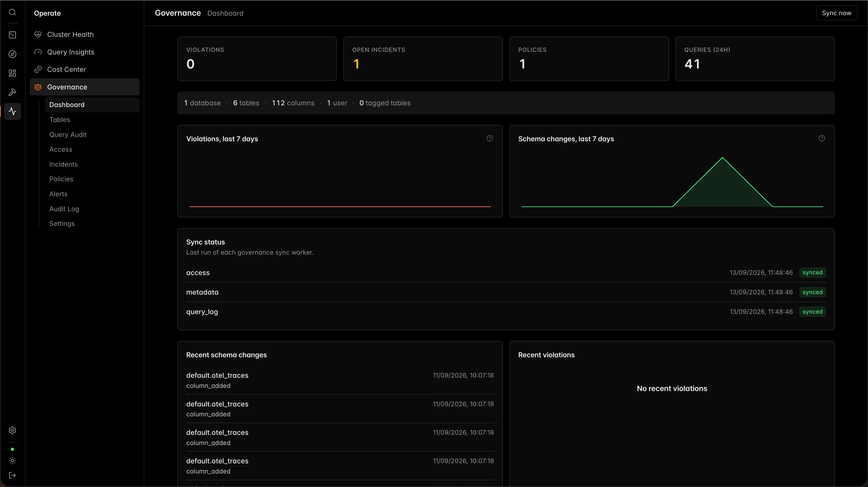Click the Cost Center coins icon
Image resolution: width=868 pixels, height=487 pixels.
point(38,69)
